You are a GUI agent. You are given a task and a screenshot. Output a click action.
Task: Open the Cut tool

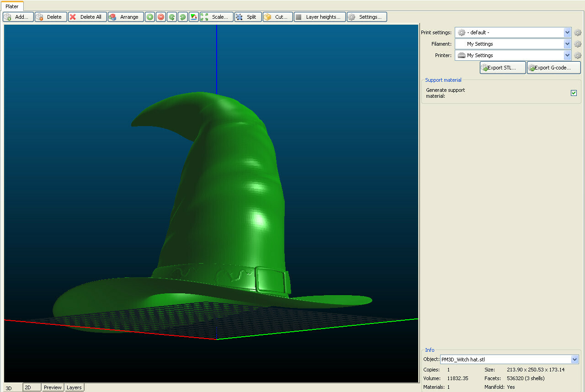coord(277,17)
